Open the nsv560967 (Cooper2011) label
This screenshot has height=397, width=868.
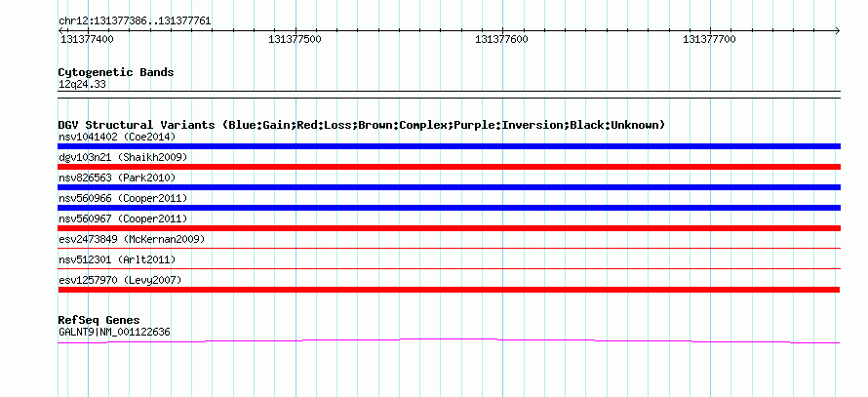123,218
